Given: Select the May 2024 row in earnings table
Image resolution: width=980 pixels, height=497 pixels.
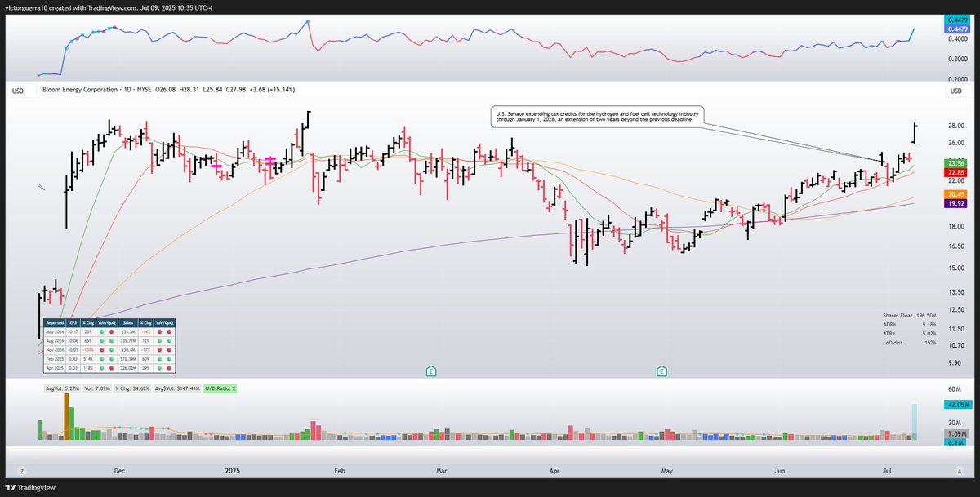Looking at the screenshot, I should click(x=109, y=332).
